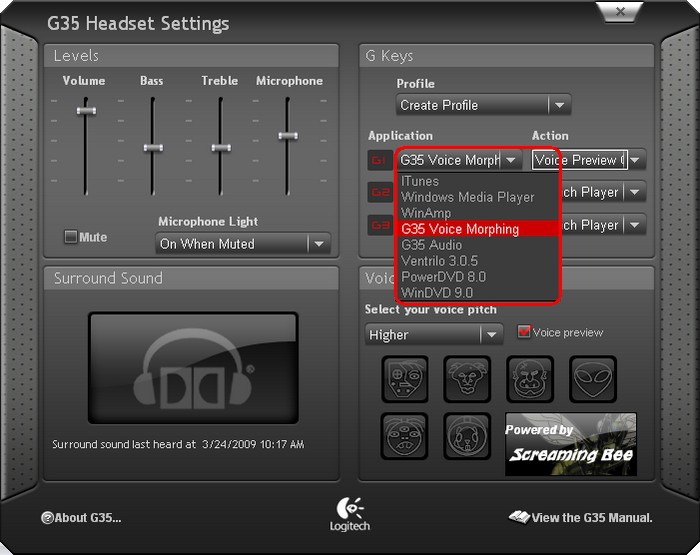Open the Higher voice pitch dropdown
Viewport: 700px width, 555px height.
click(434, 334)
